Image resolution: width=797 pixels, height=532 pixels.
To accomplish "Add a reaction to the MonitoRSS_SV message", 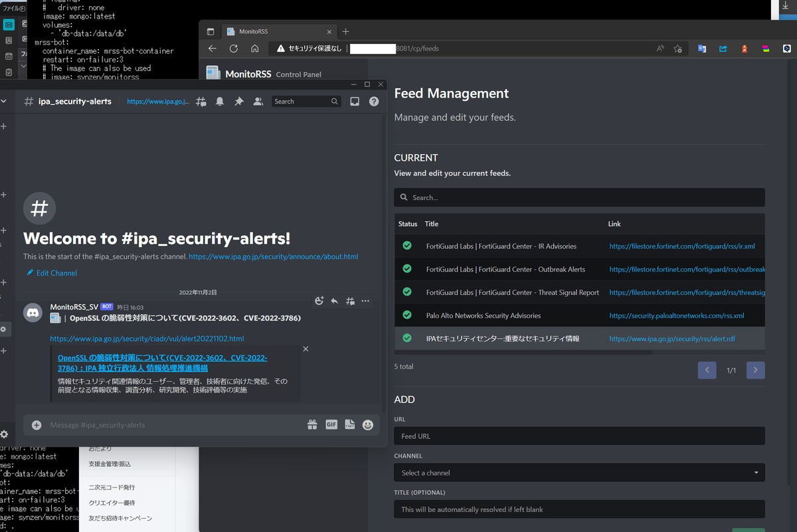I will (319, 301).
